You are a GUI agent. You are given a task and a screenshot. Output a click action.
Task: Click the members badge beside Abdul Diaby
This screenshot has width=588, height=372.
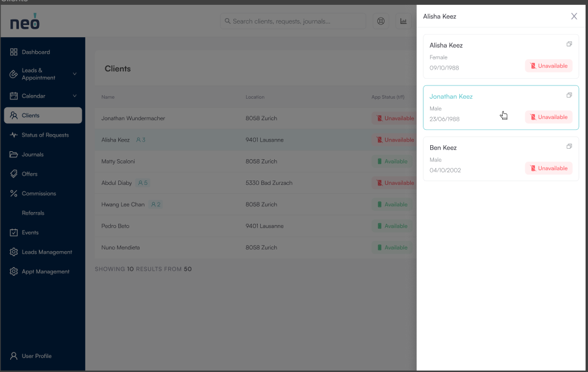click(x=143, y=183)
